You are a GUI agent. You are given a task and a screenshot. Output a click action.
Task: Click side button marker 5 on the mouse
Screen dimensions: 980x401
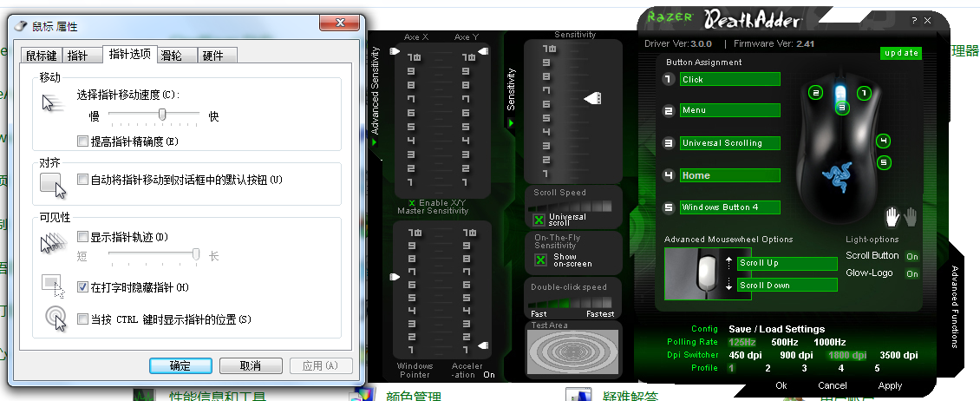point(883,162)
